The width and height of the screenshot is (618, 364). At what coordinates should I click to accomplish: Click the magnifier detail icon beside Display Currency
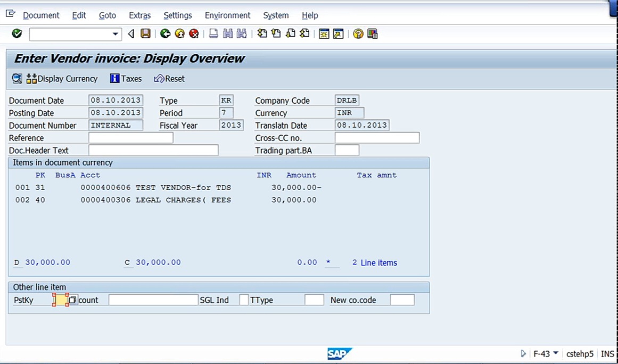17,78
